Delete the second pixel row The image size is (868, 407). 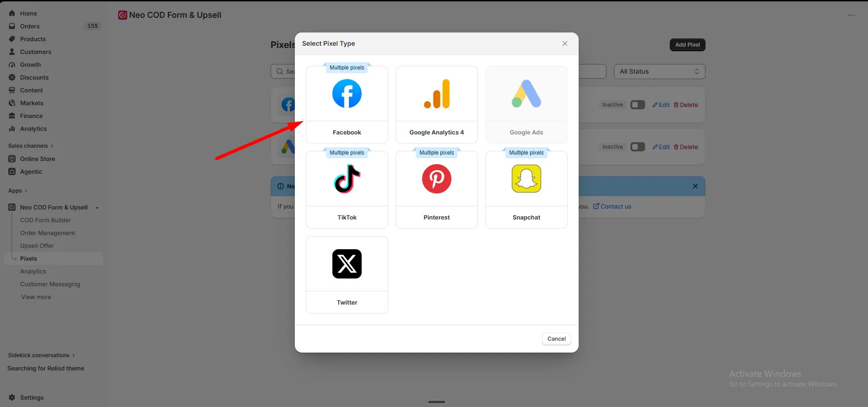(x=685, y=147)
